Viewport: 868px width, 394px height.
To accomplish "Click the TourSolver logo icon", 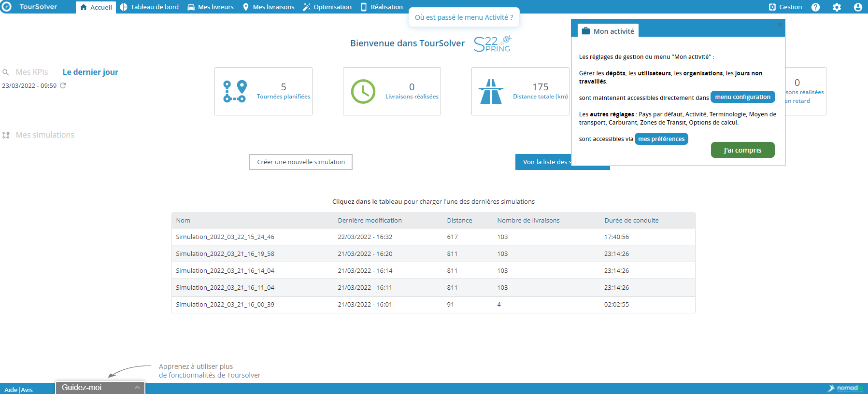I will point(6,7).
